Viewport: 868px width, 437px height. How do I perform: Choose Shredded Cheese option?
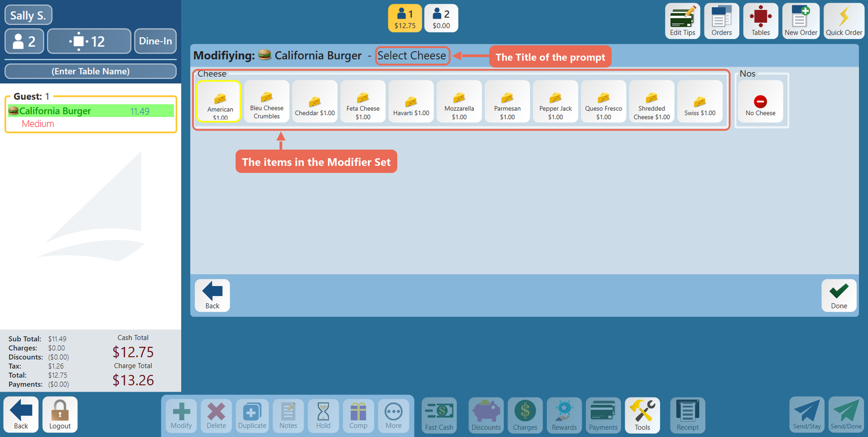(651, 102)
